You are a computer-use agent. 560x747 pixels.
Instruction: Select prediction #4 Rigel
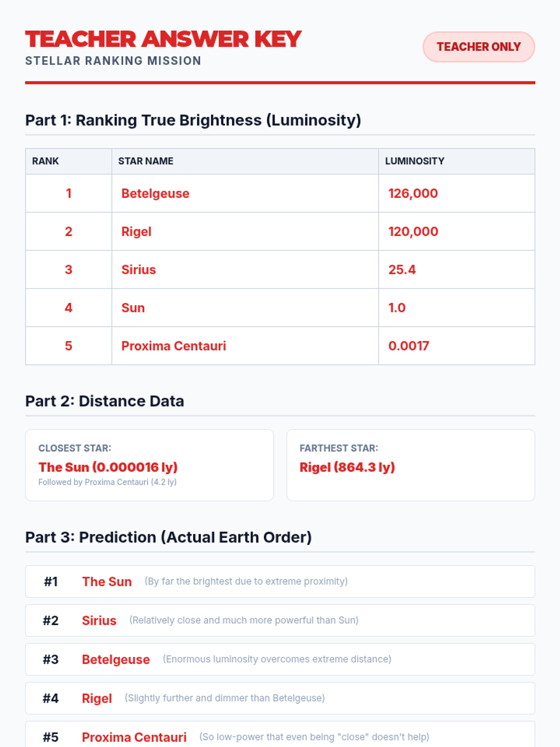coord(97,698)
